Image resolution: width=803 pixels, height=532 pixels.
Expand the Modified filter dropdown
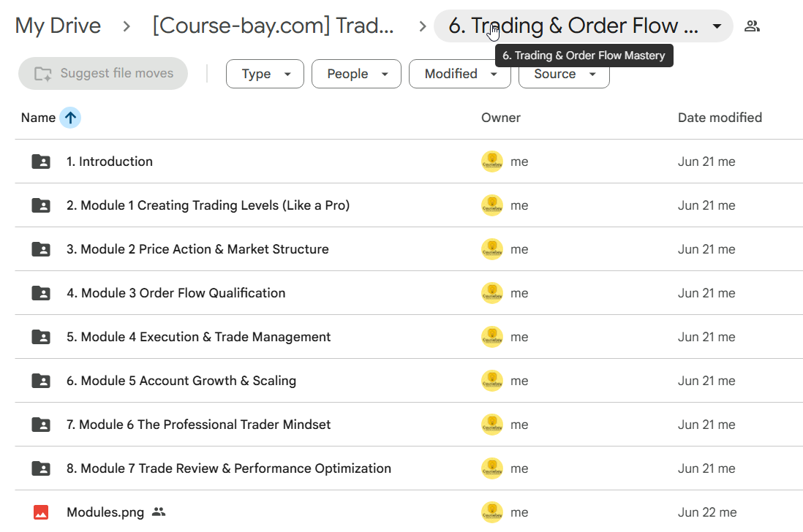pos(460,74)
